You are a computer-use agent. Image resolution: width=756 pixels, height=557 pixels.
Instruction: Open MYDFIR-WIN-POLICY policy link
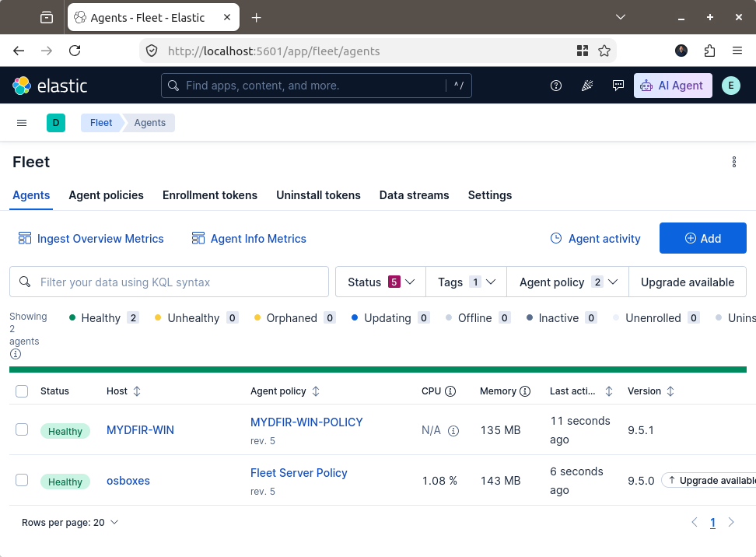[x=306, y=422]
